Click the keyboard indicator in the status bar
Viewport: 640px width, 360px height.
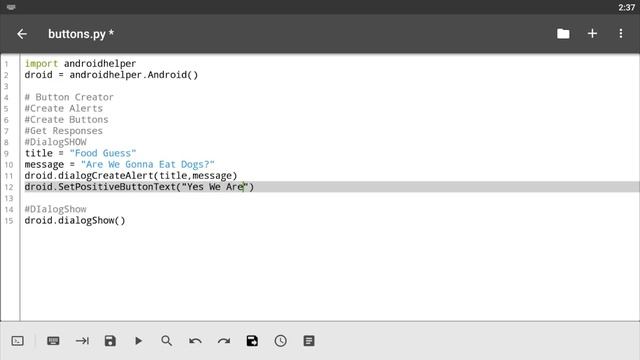pos(11,7)
